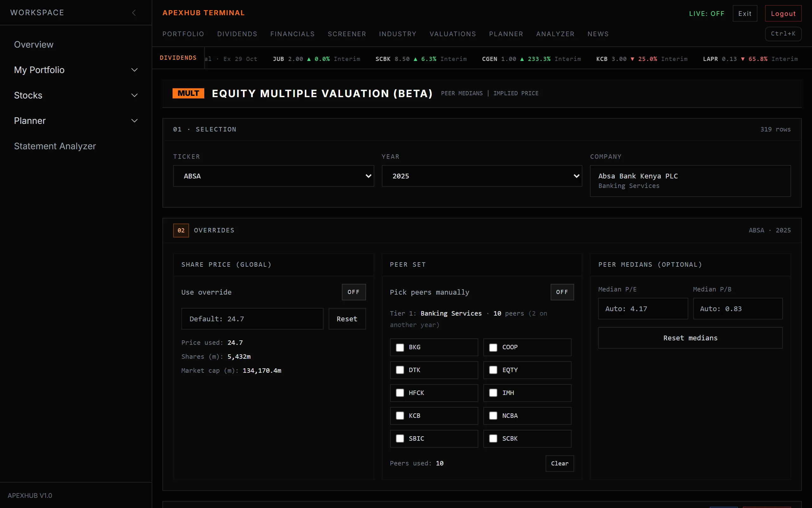Switch to the DIVIDENDS tab

point(237,34)
